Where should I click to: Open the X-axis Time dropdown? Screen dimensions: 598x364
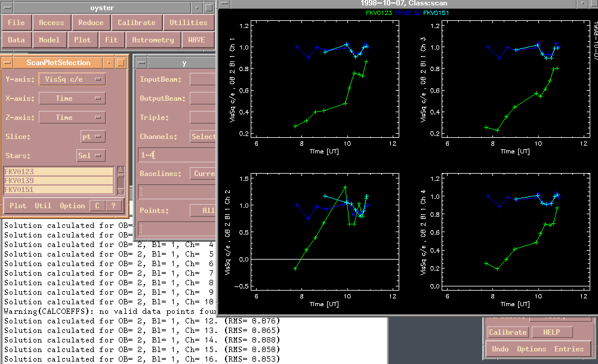(72, 98)
